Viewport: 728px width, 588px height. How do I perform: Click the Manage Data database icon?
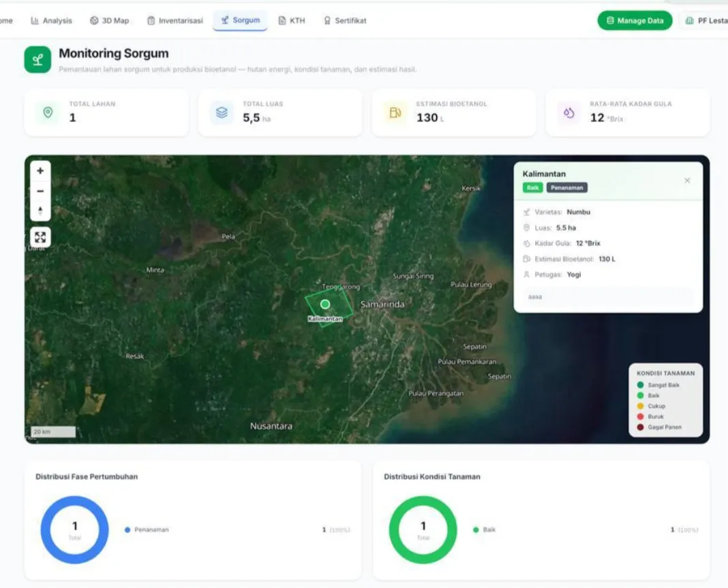(x=610, y=20)
